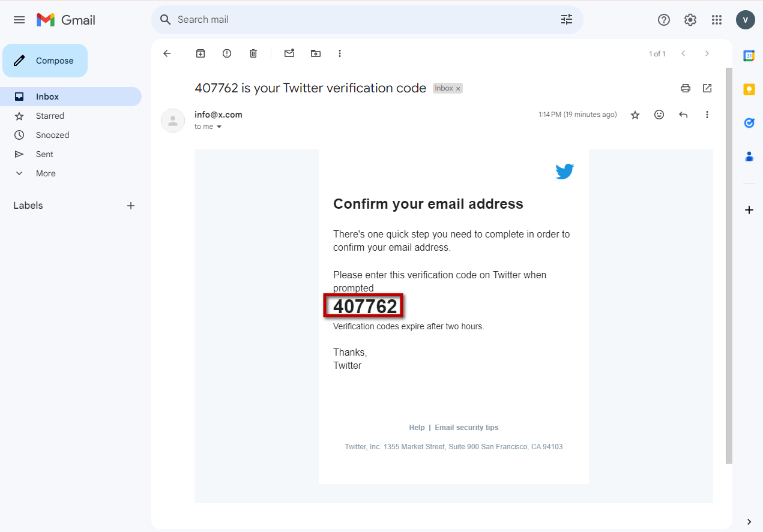Open email in new window
This screenshot has width=763, height=532.
(x=707, y=88)
